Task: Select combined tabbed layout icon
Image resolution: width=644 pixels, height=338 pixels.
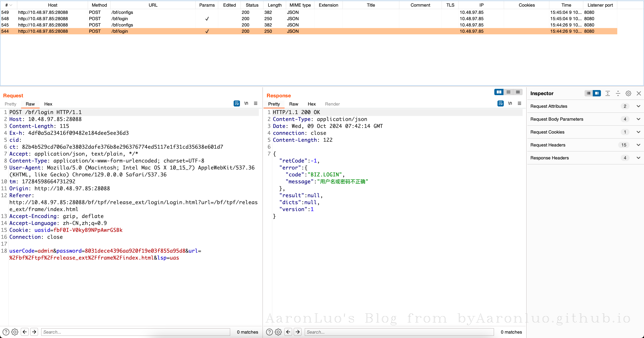Action: click(x=518, y=92)
